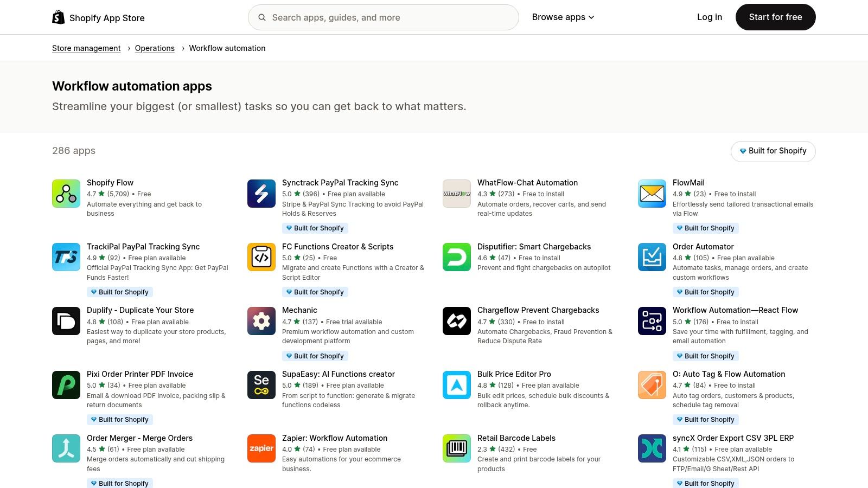The height and width of the screenshot is (488, 868).
Task: Select the Zapier app icon
Action: pos(261,448)
